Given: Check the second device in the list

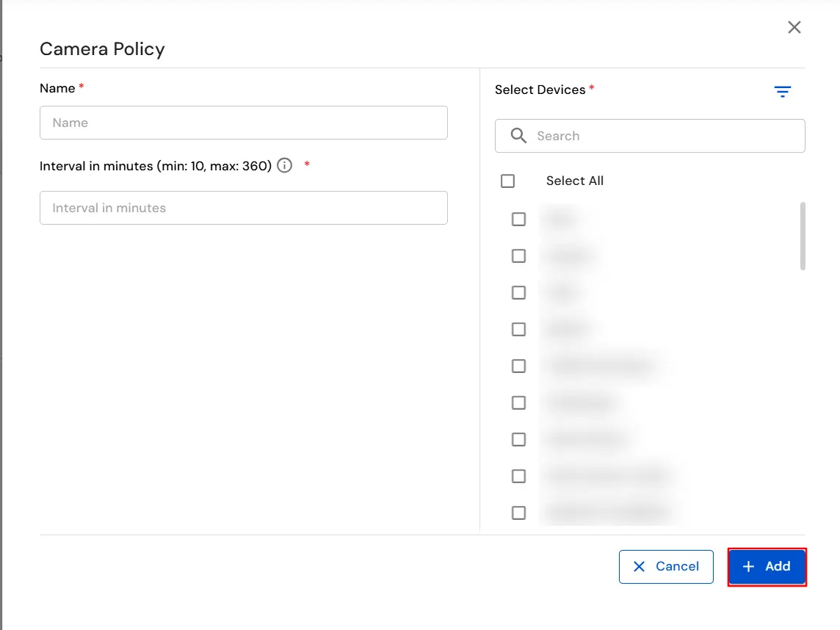Looking at the screenshot, I should point(518,256).
